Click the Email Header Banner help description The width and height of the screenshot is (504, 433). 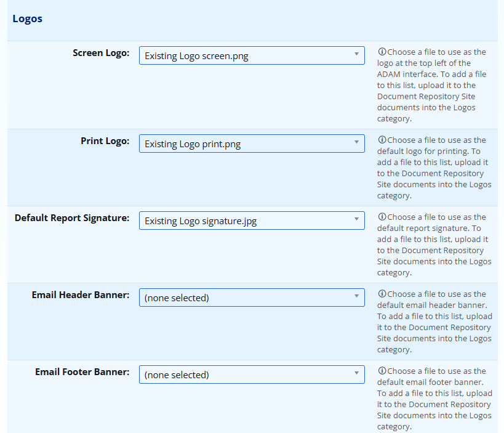point(434,322)
